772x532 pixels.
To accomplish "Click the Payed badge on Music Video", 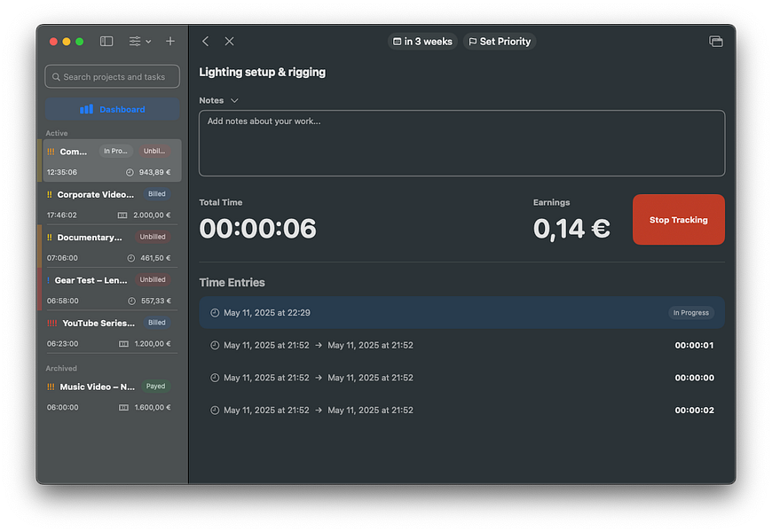I will tap(155, 387).
